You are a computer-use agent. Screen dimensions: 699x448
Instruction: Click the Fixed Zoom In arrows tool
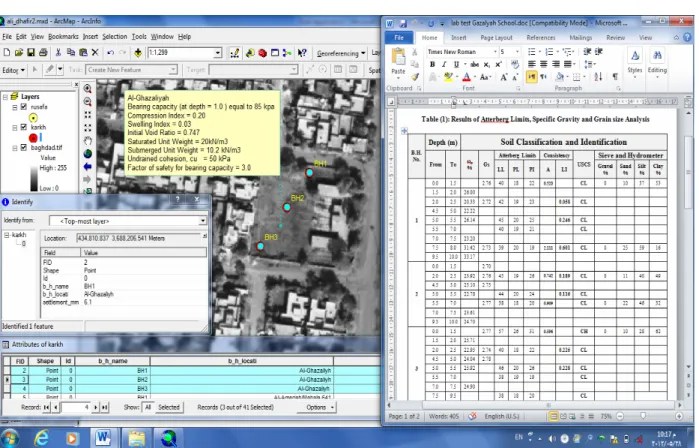tap(87, 115)
